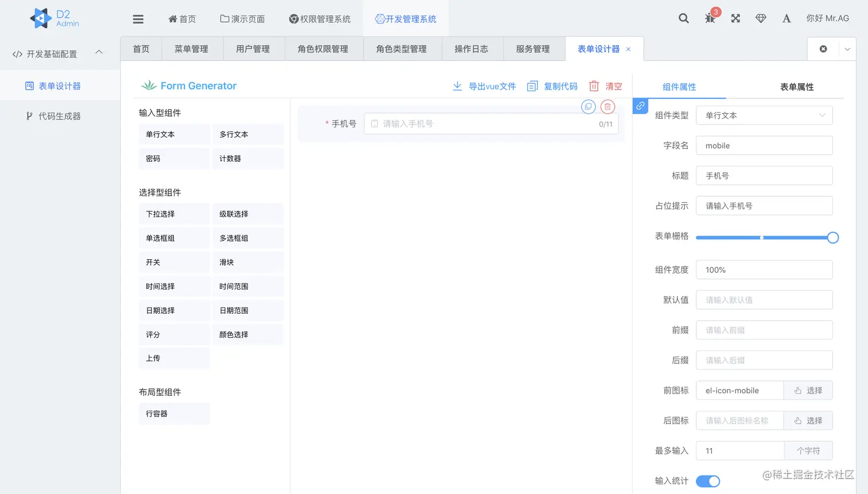
Task: Click 复制代码 button
Action: coord(552,86)
